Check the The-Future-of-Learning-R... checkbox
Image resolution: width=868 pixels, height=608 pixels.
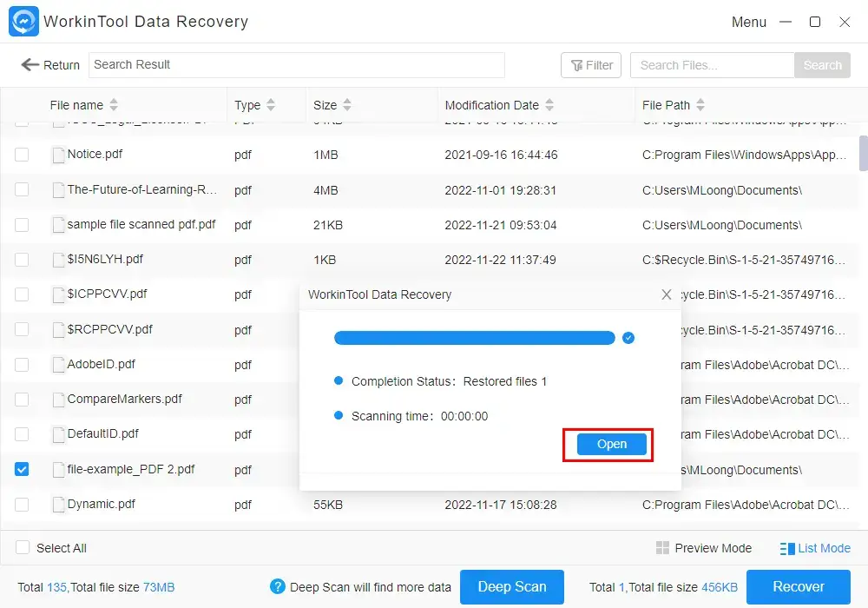(22, 189)
